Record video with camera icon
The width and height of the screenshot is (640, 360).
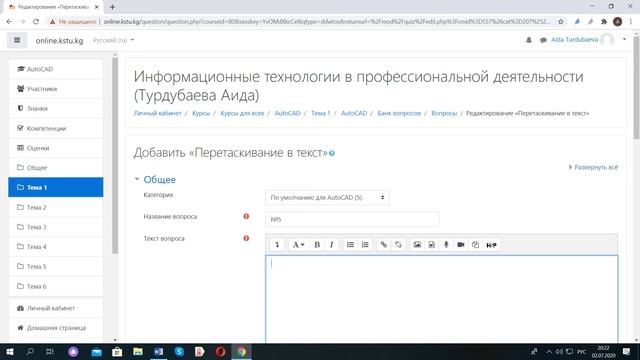[x=461, y=244]
